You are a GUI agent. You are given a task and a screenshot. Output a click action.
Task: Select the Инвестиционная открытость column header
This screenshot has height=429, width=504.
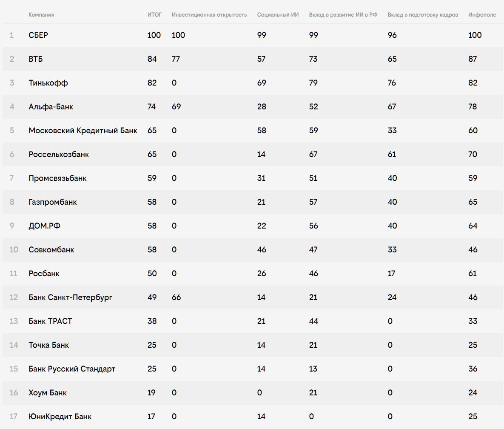[209, 15]
